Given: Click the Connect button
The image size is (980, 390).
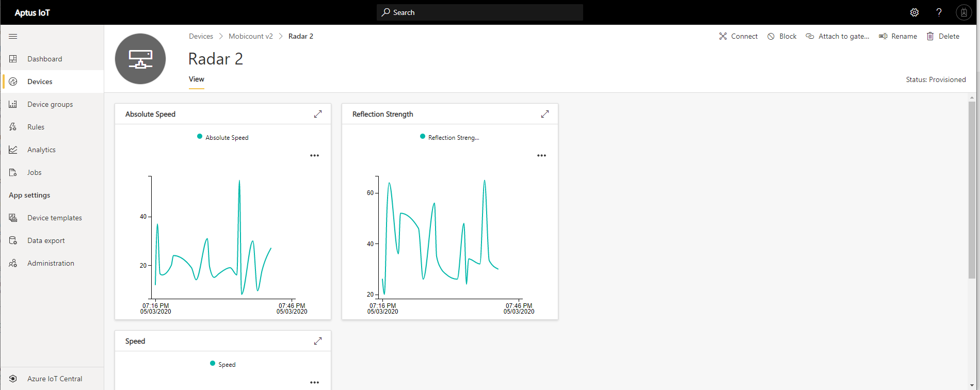Looking at the screenshot, I should [x=738, y=36].
